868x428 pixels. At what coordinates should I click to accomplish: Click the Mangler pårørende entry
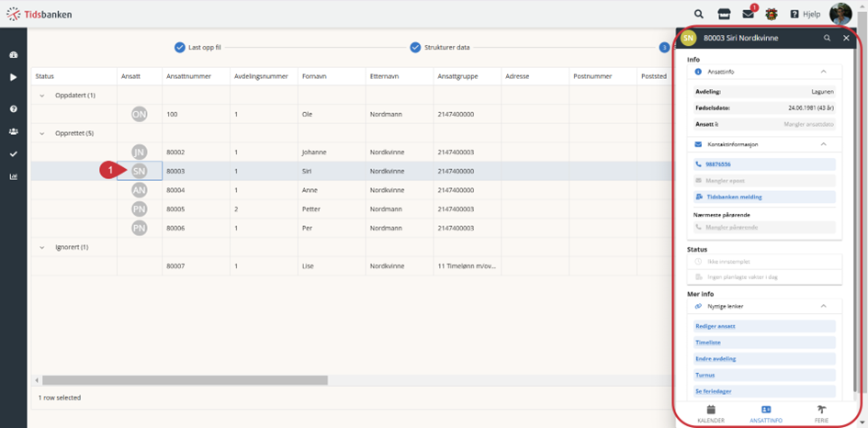tap(764, 227)
